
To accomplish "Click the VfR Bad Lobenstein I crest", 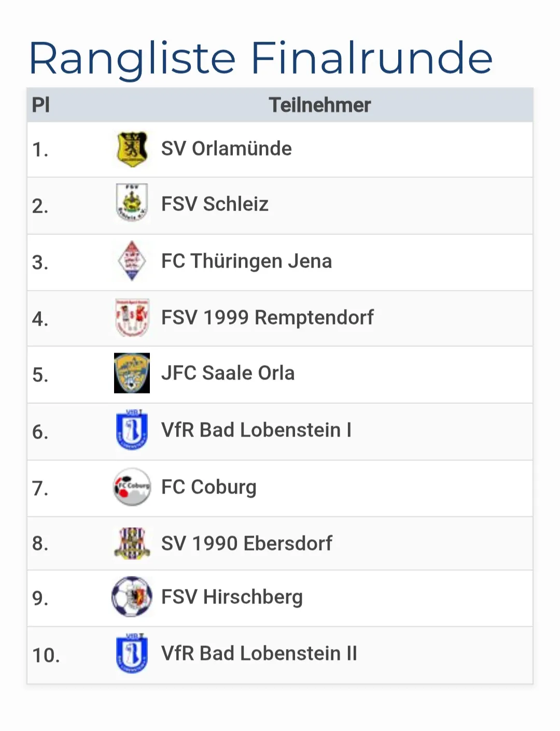I will click(x=132, y=430).
